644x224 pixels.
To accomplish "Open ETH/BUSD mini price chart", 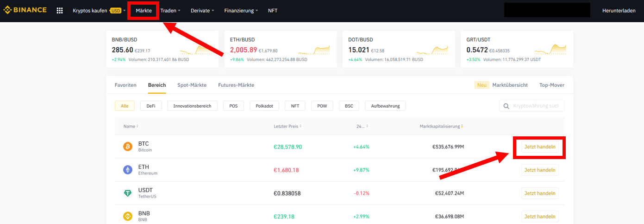I will (314, 49).
